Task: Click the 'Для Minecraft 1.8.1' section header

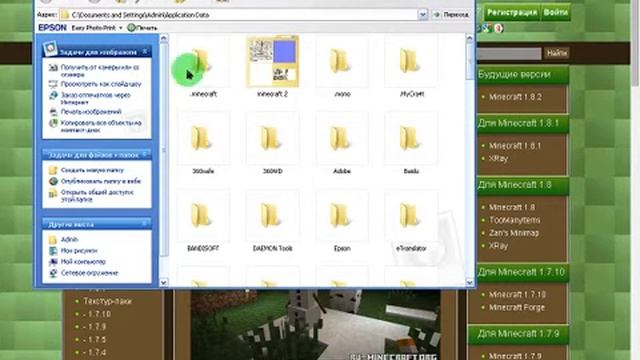Action: click(522, 123)
